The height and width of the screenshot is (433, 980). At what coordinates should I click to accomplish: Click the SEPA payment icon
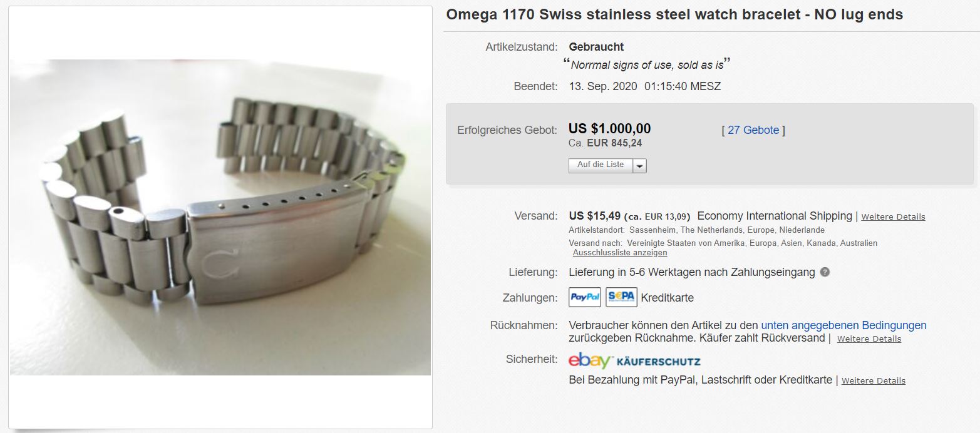[x=621, y=297]
